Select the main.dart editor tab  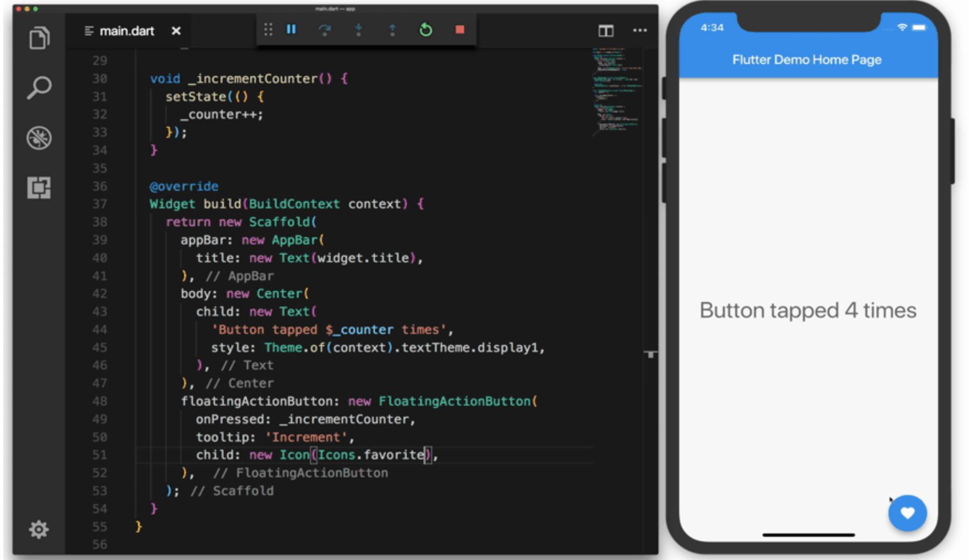point(126,31)
